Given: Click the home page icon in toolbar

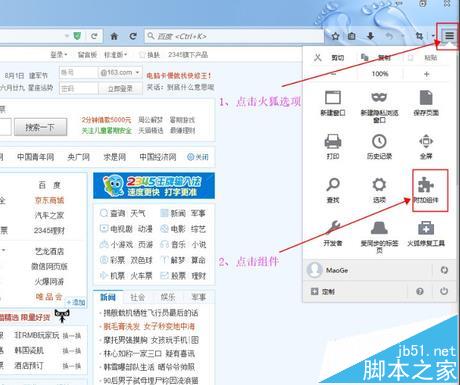Looking at the screenshot, I should coord(114,36).
